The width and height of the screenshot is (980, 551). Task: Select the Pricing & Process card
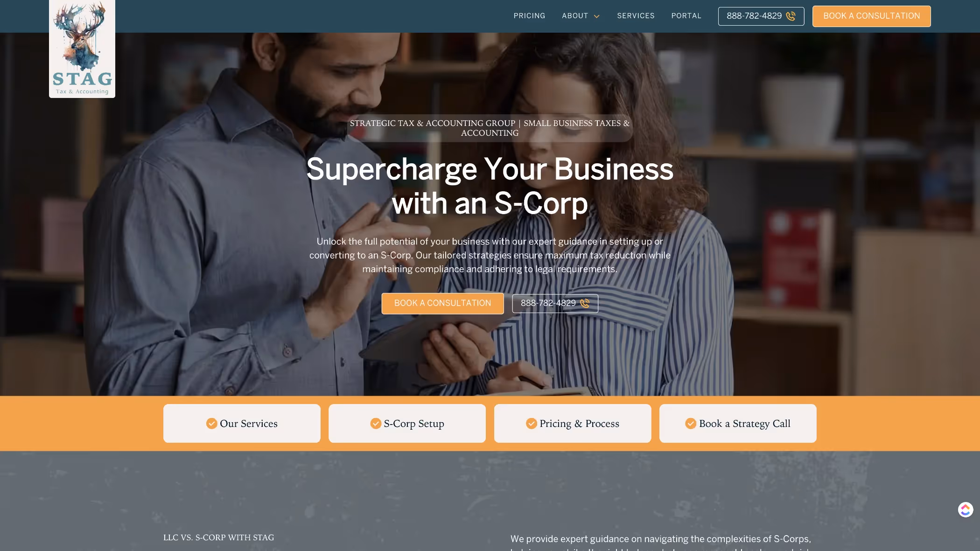click(x=572, y=423)
